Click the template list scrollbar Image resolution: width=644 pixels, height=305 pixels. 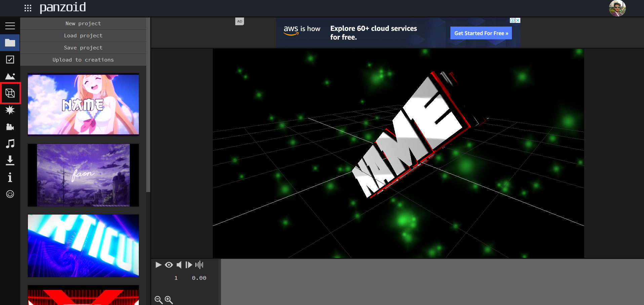point(148,105)
